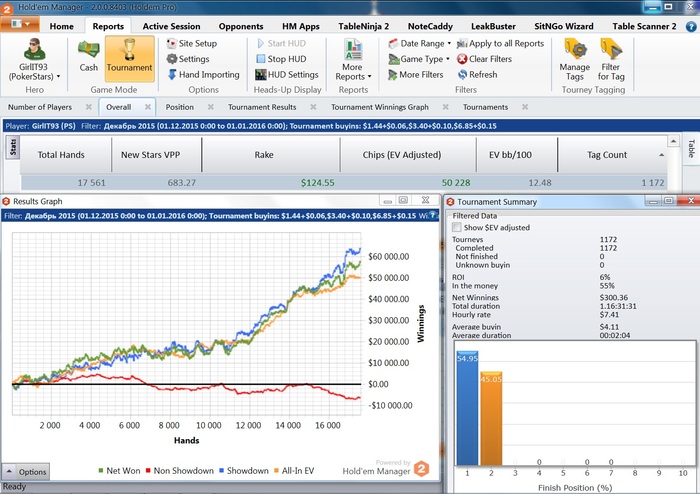The width and height of the screenshot is (700, 494).
Task: Click the application menu button in ribbon
Action: pyautogui.click(x=20, y=24)
